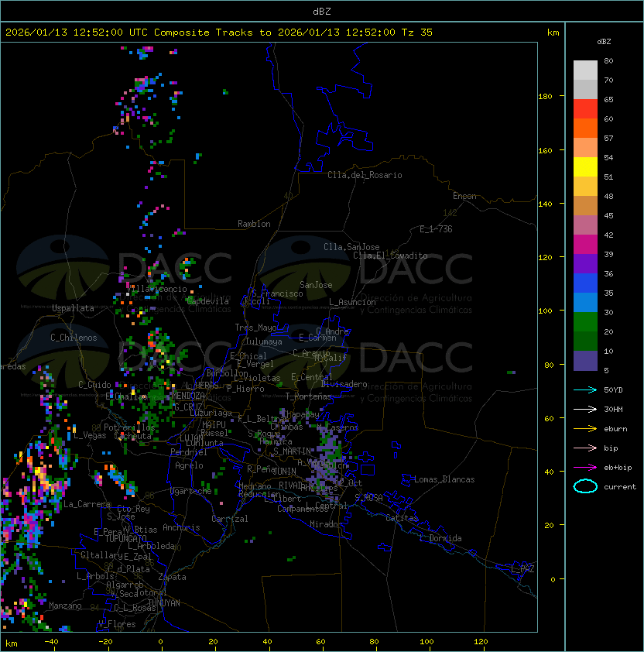
Task: Click the pink bip arrow icon
Action: (x=585, y=448)
